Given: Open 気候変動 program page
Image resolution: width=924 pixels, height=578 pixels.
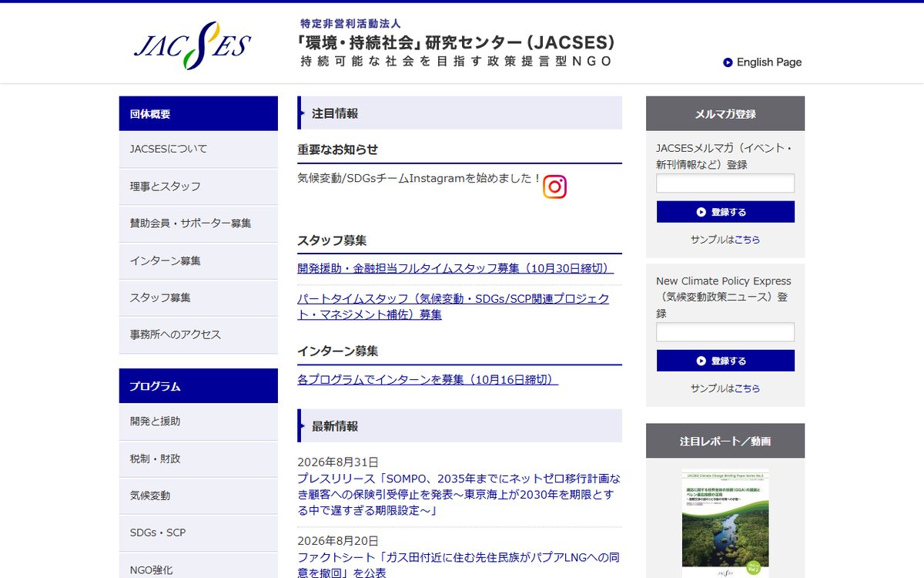Looking at the screenshot, I should [198, 496].
